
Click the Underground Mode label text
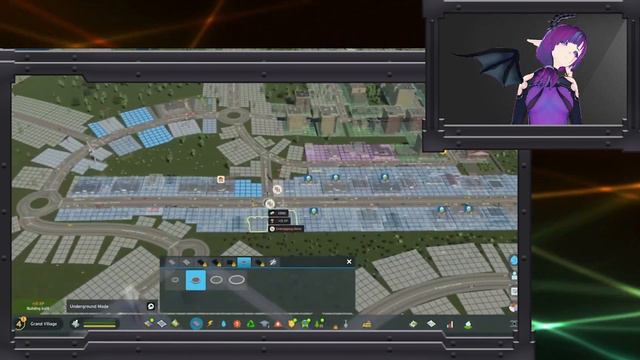click(89, 306)
